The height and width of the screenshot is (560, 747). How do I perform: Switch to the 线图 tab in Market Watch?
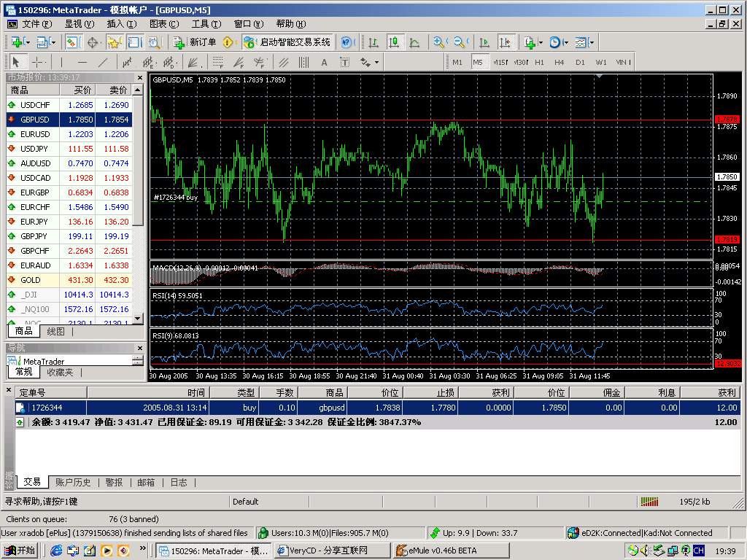[x=55, y=332]
